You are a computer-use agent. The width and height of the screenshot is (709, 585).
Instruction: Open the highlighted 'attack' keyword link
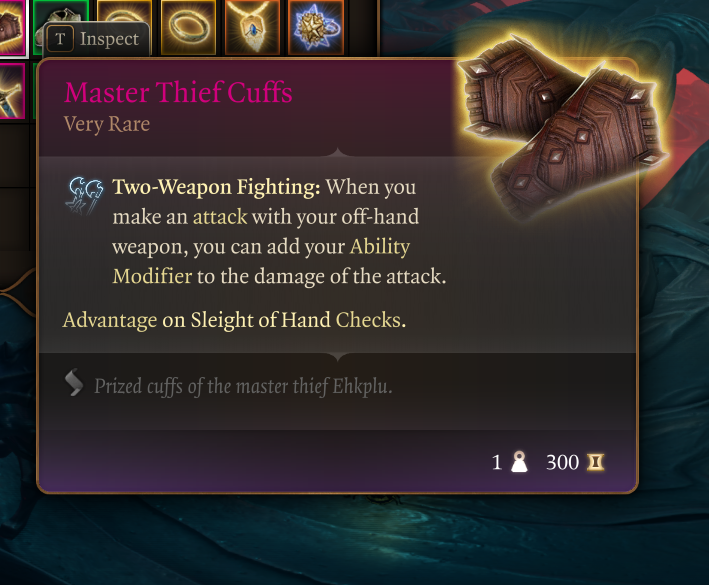(220, 217)
